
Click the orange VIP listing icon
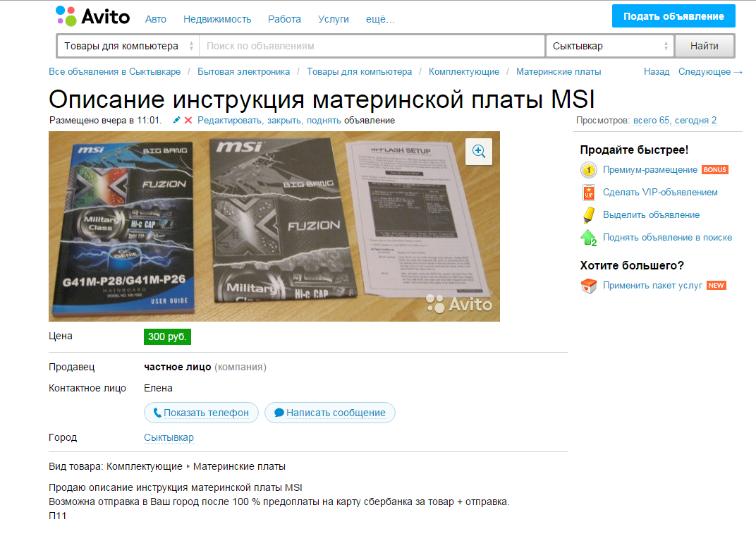pos(588,193)
